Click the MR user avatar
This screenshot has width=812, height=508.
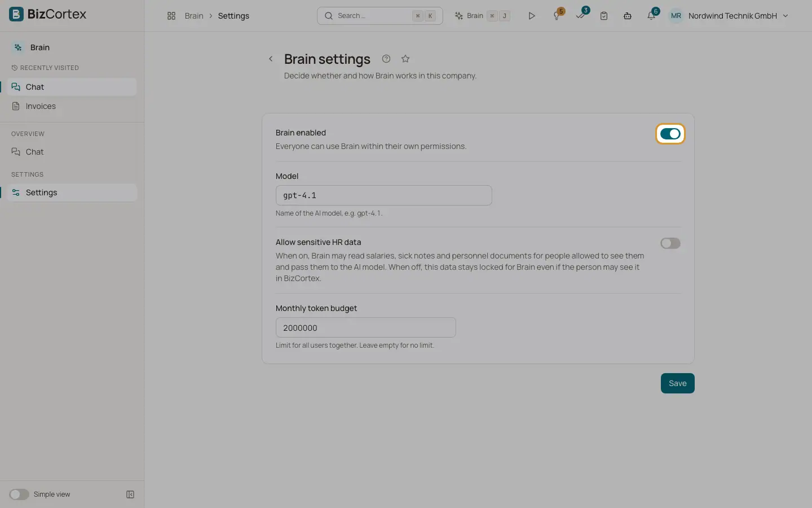click(676, 16)
